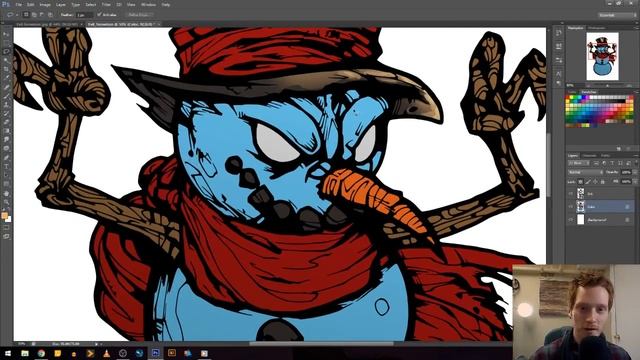Select the Lasso tool in toolbox
This screenshot has width=640, height=360.
pos(6,51)
